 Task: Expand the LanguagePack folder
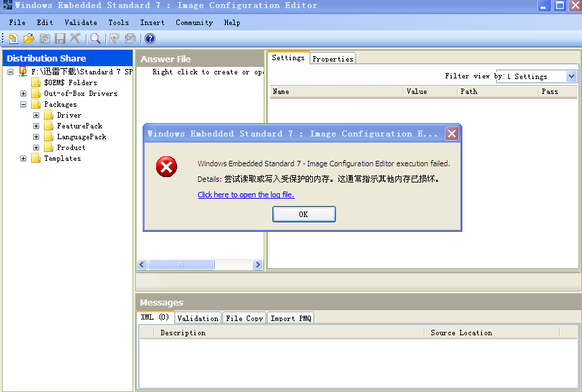tap(36, 137)
